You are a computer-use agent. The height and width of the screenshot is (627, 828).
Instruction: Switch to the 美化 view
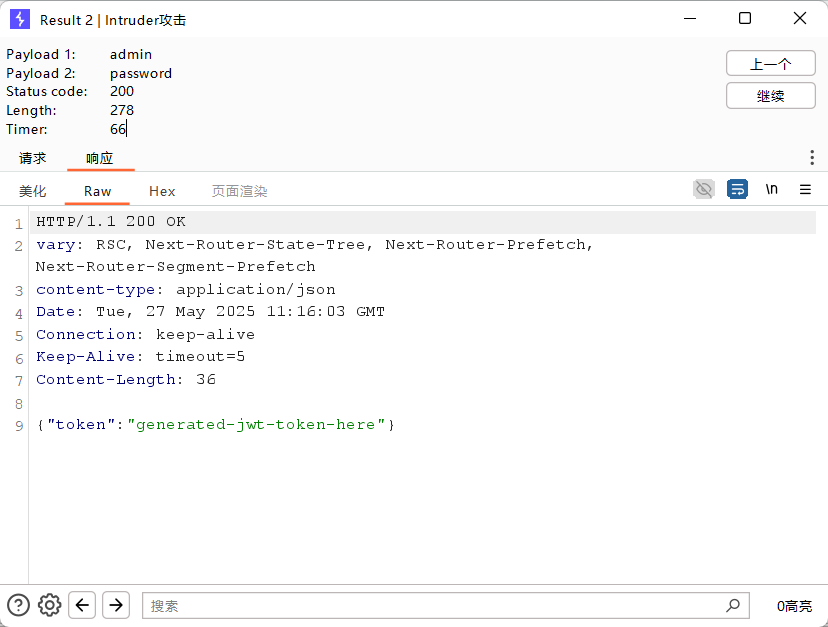[33, 191]
